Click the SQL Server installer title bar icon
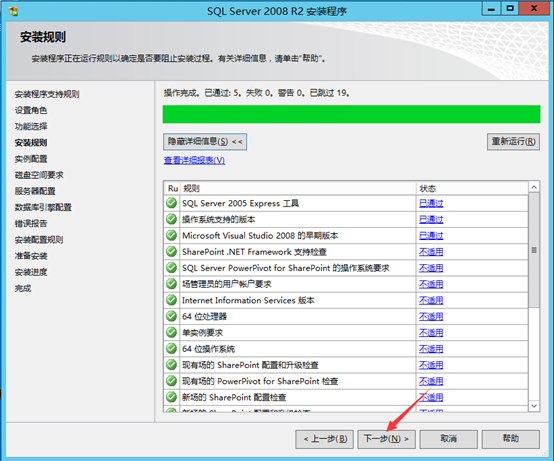Image resolution: width=554 pixels, height=461 pixels. point(13,11)
